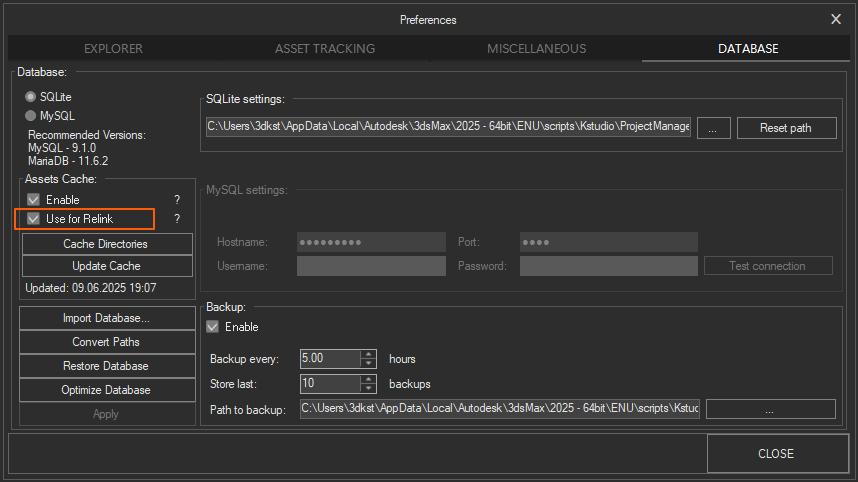
Task: Click the 'Updated: 09.06.2025 19:07' text
Action: click(91, 288)
